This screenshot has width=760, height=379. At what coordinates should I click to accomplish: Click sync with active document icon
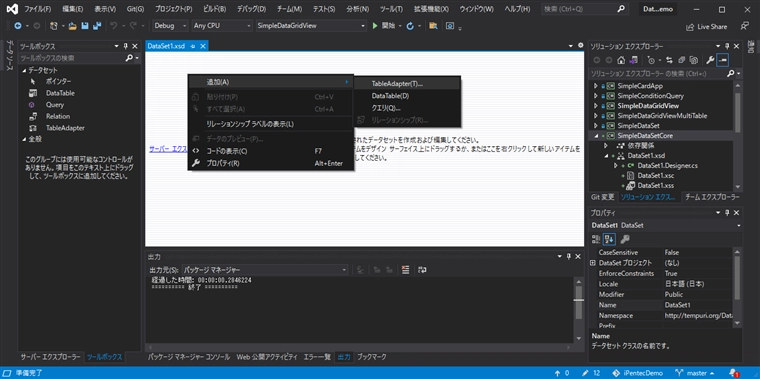(669, 60)
